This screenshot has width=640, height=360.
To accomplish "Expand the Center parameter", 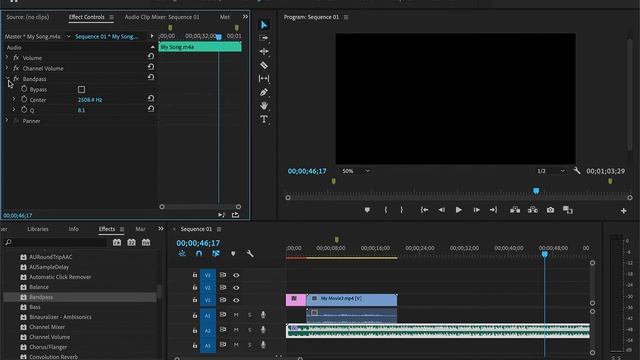I will click(x=13, y=99).
